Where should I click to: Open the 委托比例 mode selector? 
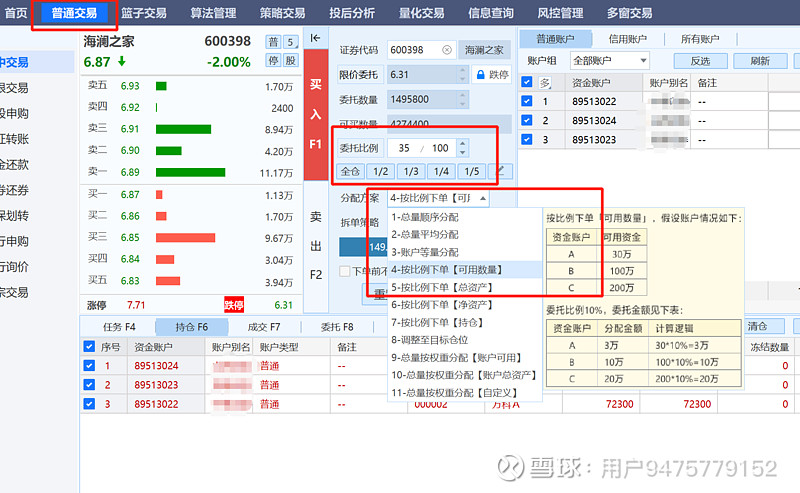pyautogui.click(x=359, y=148)
